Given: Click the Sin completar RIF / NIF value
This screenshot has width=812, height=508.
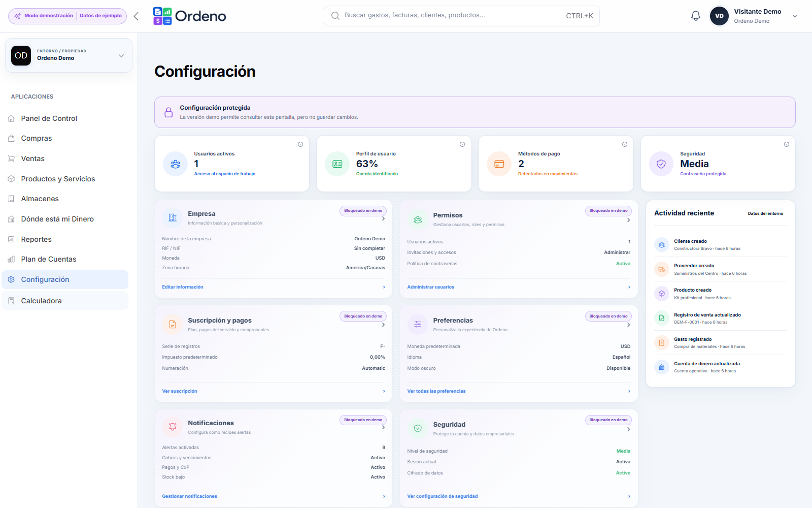Looking at the screenshot, I should 369,248.
